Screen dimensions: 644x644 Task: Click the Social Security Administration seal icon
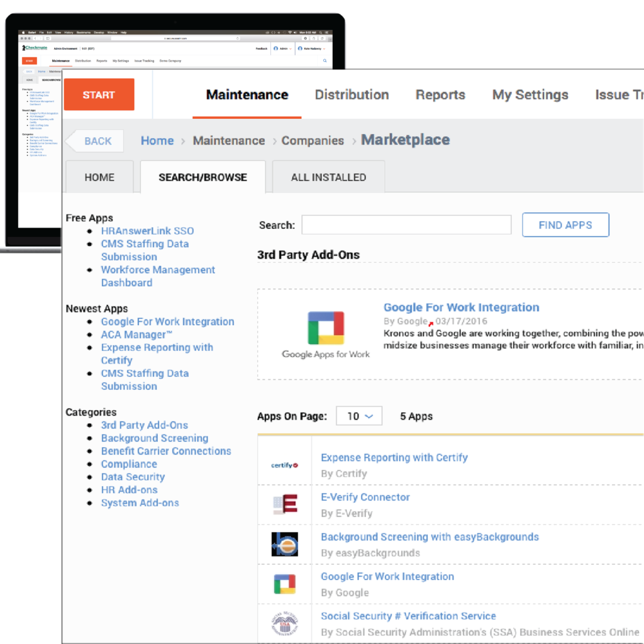(x=284, y=622)
